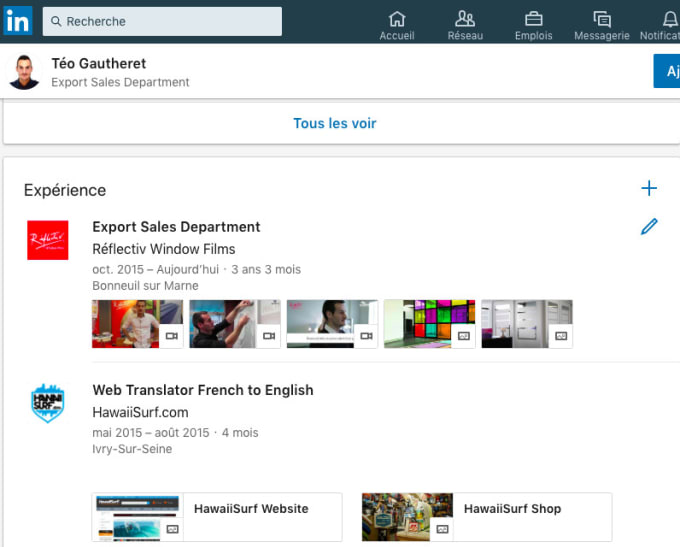The image size is (680, 547).
Task: Click 'mai 2015 – août 2015' date text
Action: [x=151, y=432]
